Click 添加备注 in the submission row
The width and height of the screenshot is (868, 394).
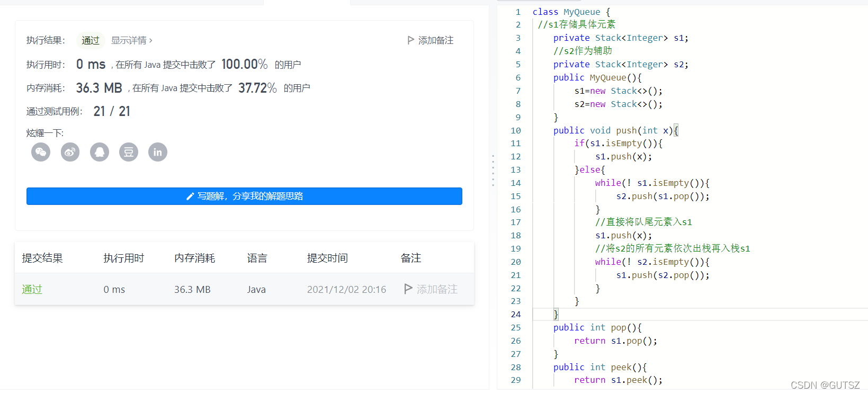click(x=431, y=289)
